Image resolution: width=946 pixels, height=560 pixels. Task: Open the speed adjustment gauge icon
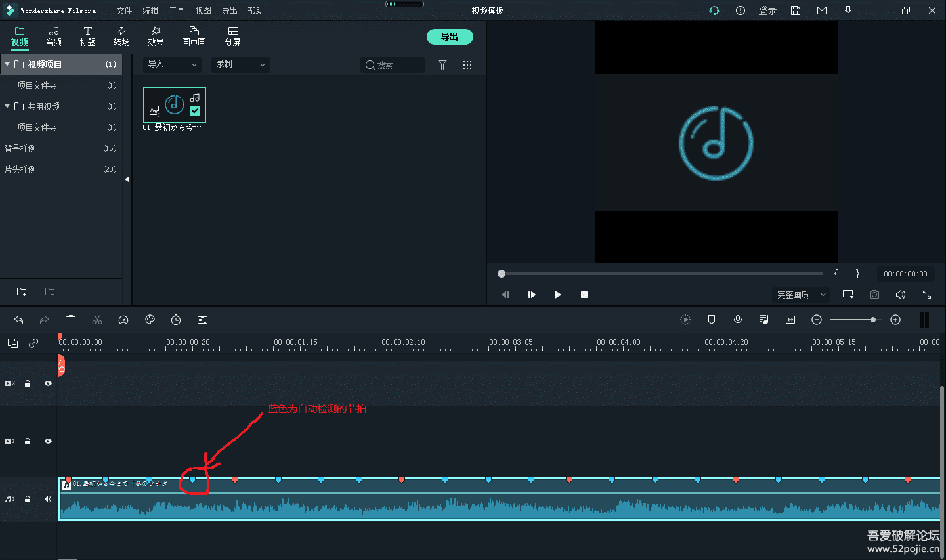(x=123, y=320)
